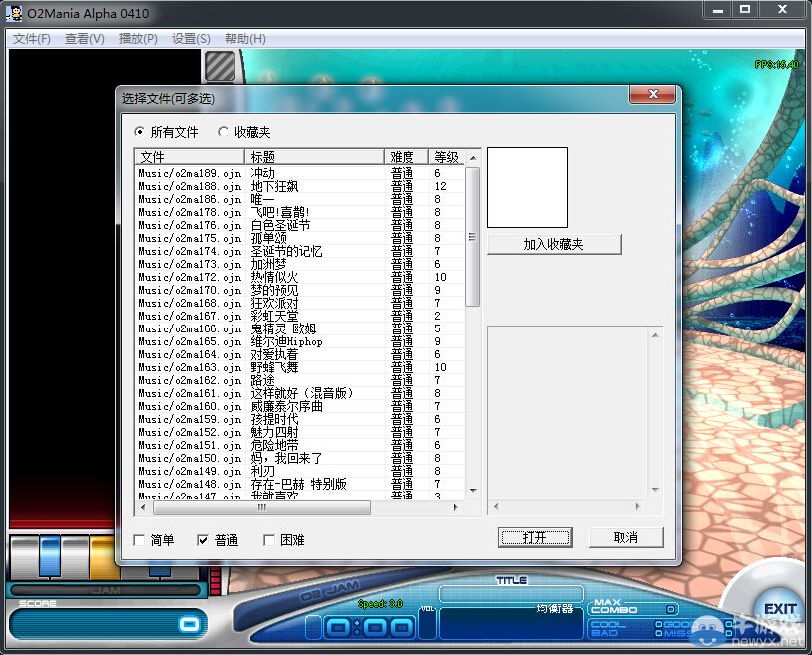Enable the 简单 difficulty checkbox

(x=139, y=540)
